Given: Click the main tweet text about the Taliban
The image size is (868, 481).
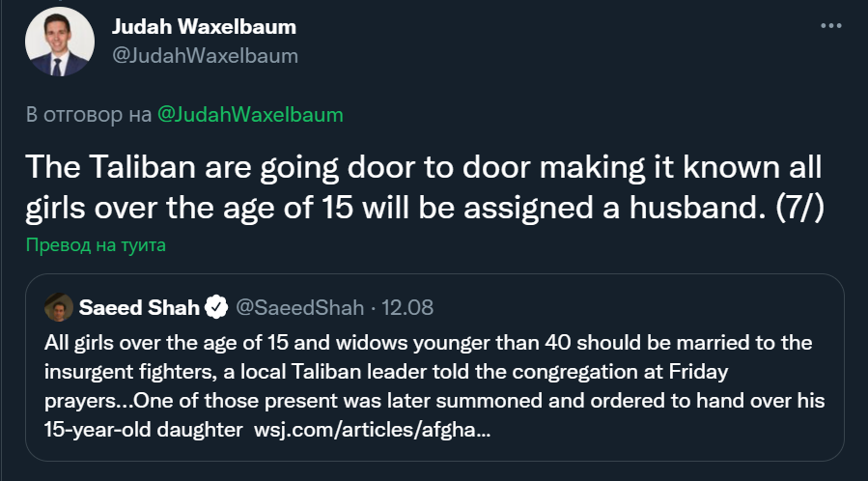Looking at the screenshot, I should (x=425, y=187).
